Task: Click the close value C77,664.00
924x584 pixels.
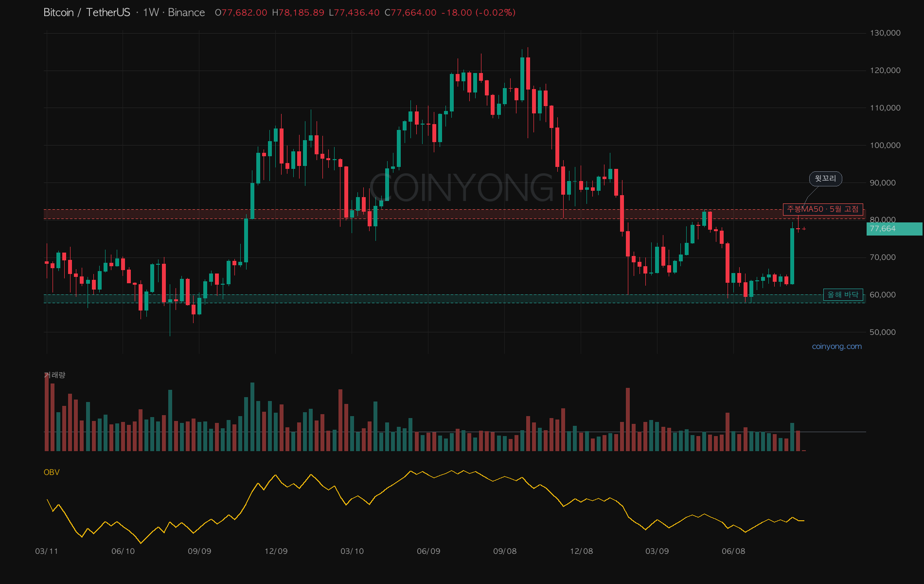Action: pos(410,13)
